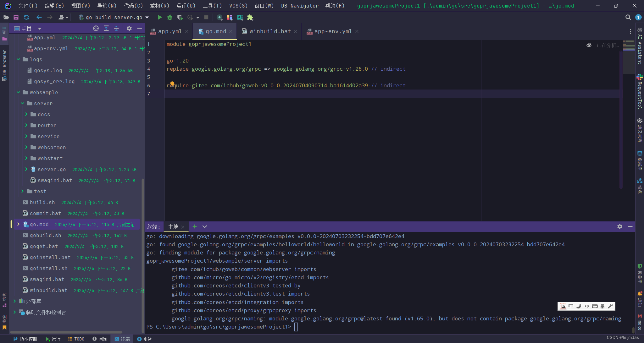The width and height of the screenshot is (644, 343).
Task: Open the project view mode dropdown arrow
Action: pos(40,29)
